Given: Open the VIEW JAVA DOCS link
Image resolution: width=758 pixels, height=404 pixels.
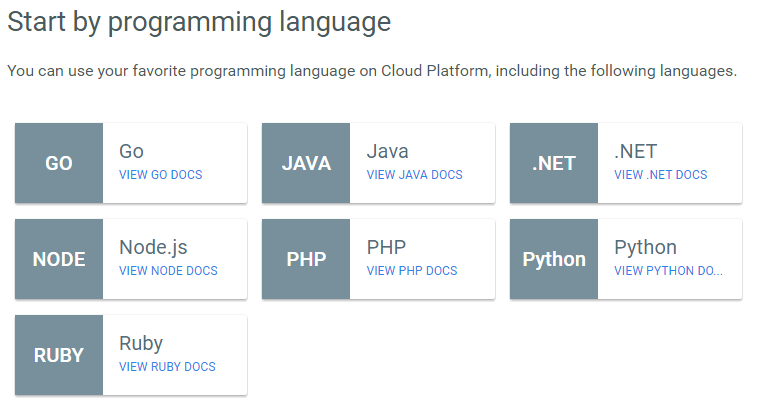Looking at the screenshot, I should click(414, 174).
